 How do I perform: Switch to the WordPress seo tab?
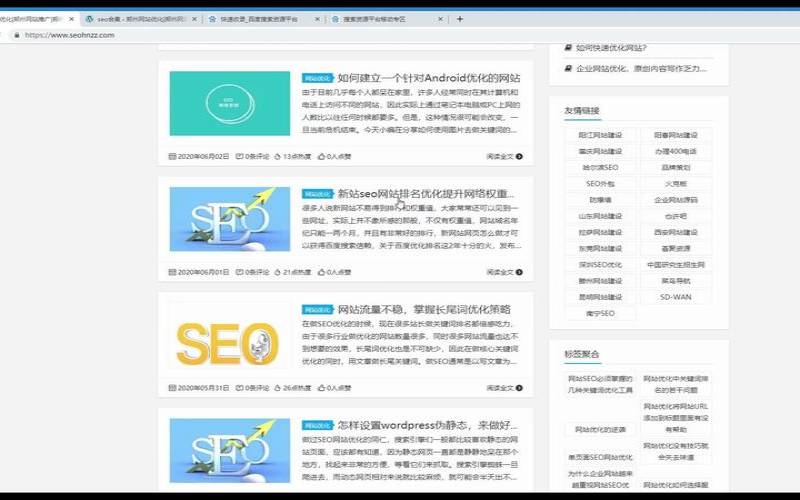point(142,19)
